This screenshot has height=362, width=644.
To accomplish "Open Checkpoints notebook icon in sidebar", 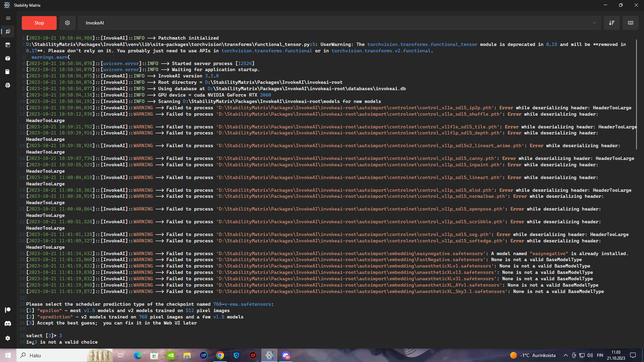I will coord(8,72).
